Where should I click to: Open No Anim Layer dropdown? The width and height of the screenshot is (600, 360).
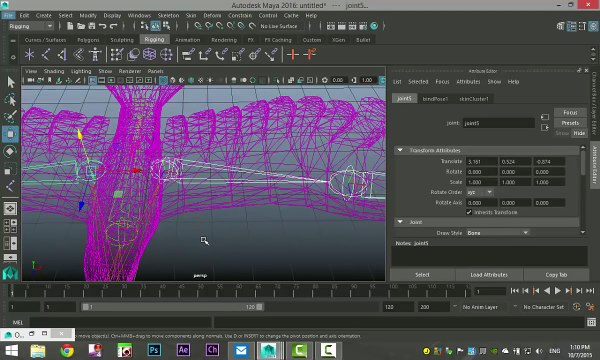pyautogui.click(x=480, y=307)
